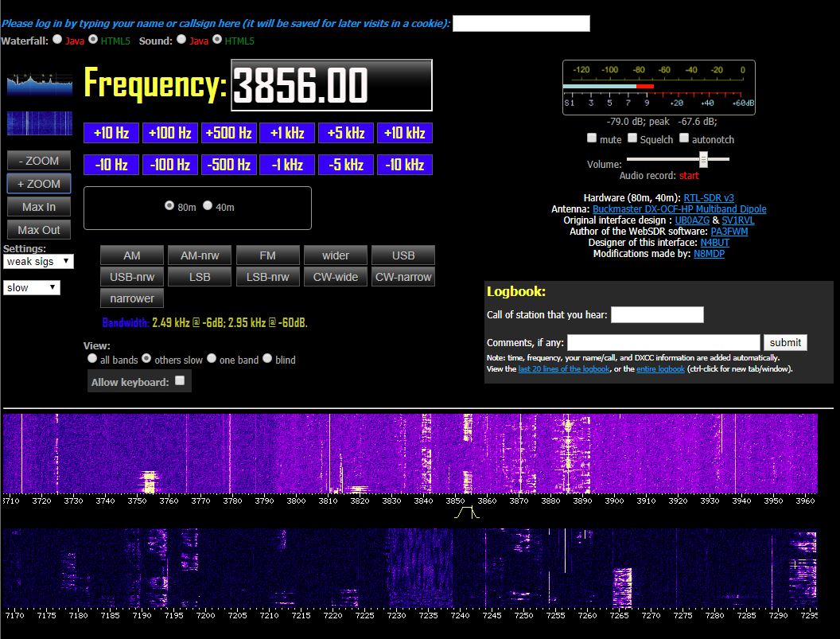This screenshot has width=840, height=639.
Task: Increase frequency by 10 kHz
Action: click(404, 134)
